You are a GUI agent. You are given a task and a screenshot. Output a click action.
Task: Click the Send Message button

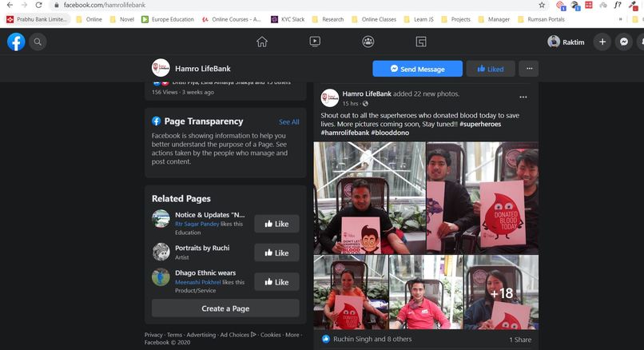(x=417, y=69)
